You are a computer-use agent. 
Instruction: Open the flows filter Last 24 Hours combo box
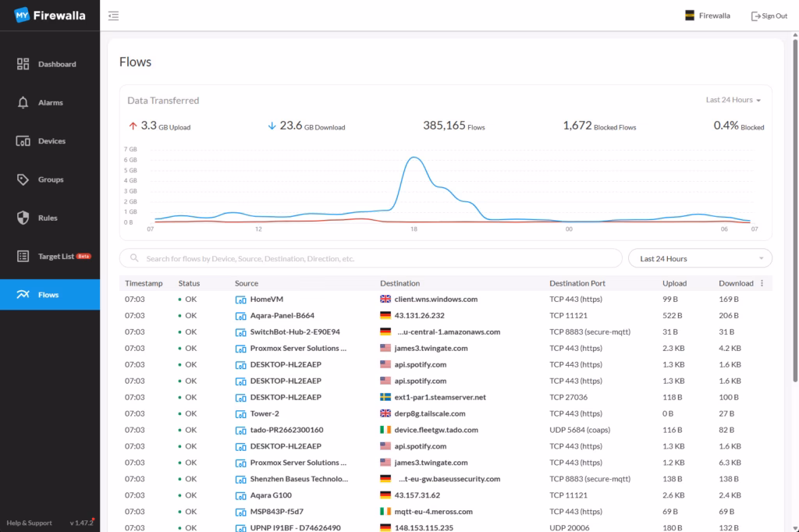(699, 258)
